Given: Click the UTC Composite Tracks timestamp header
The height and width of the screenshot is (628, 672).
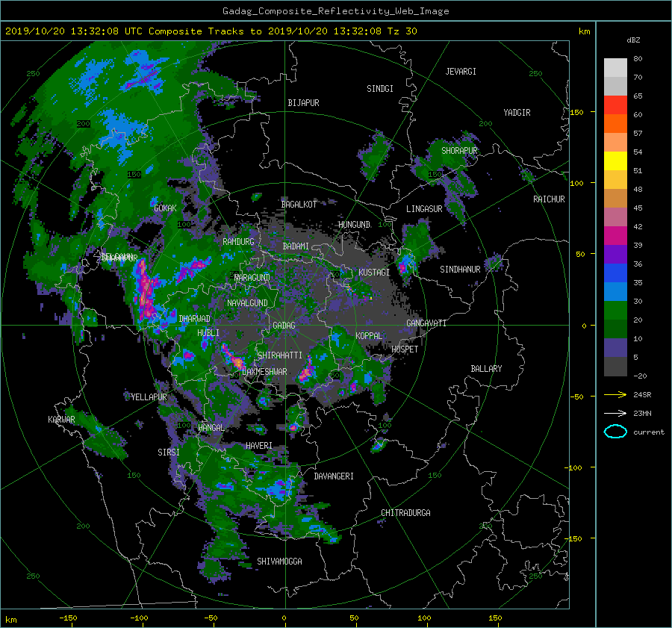Looking at the screenshot, I should (211, 31).
